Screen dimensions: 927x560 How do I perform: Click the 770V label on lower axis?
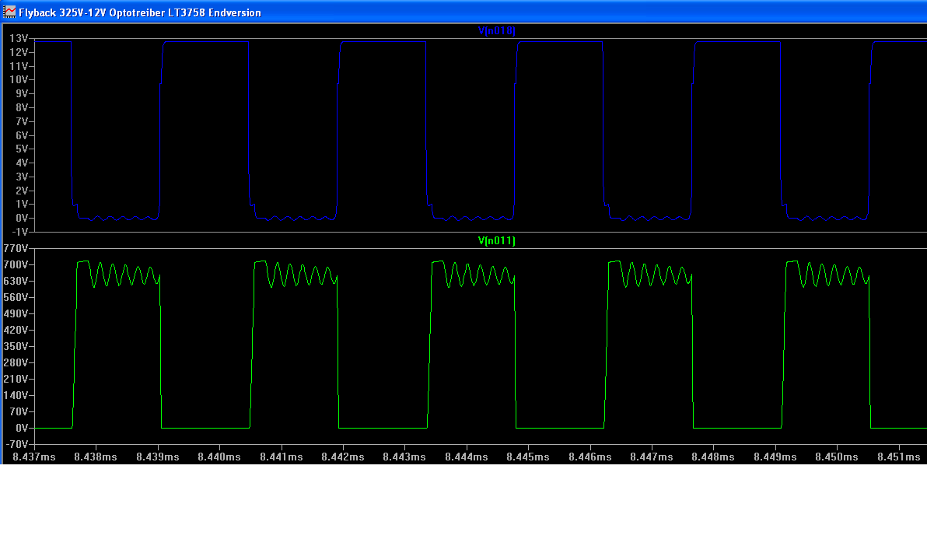(x=17, y=248)
